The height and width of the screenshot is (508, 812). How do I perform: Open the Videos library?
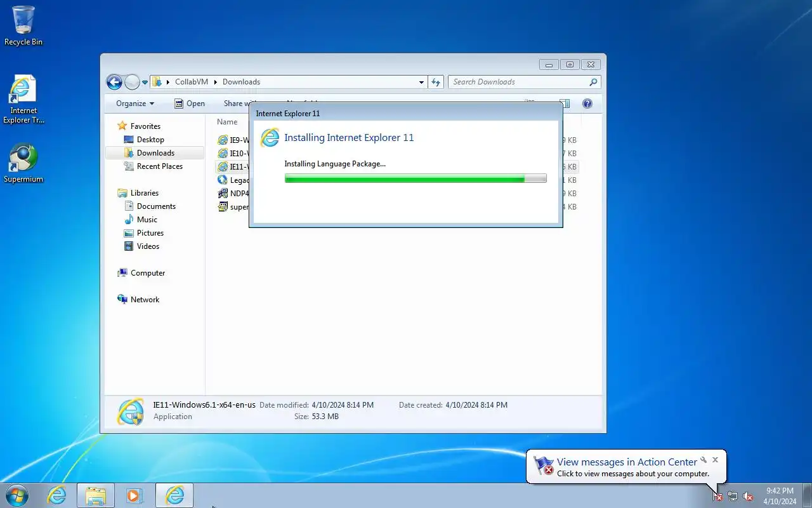coord(148,246)
